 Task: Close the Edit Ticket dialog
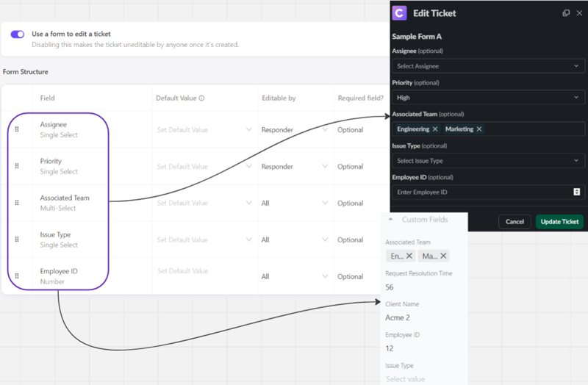(578, 13)
